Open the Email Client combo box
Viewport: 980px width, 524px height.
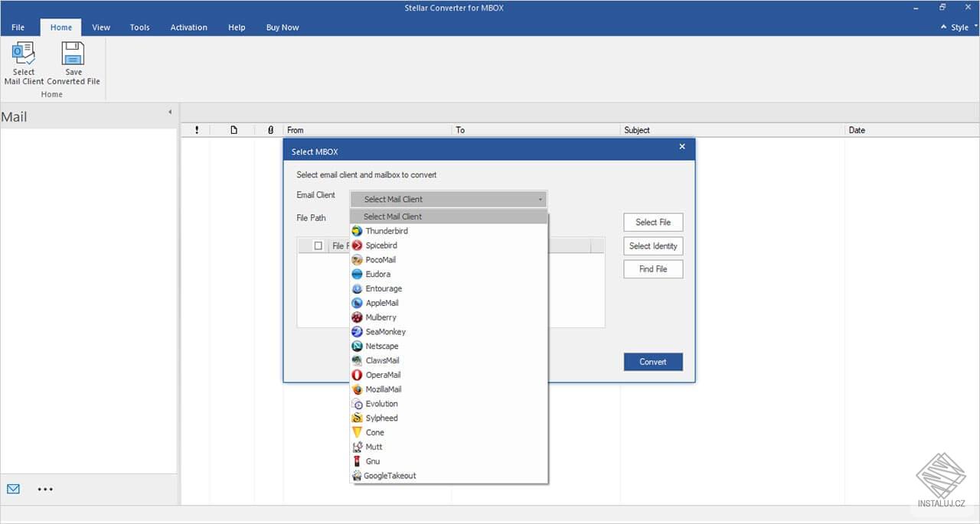point(449,199)
